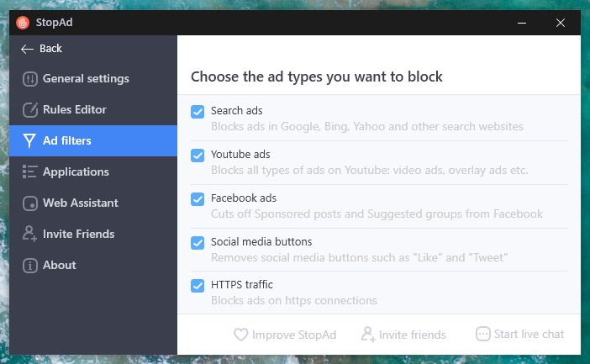Open General settings via sliders icon
The height and width of the screenshot is (364, 590).
pyautogui.click(x=30, y=79)
